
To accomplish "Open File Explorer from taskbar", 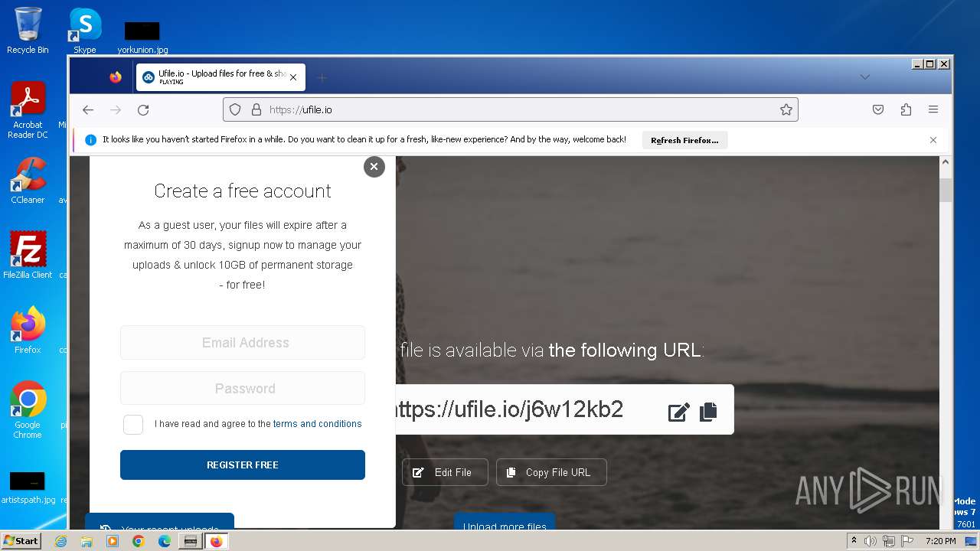I will point(87,541).
